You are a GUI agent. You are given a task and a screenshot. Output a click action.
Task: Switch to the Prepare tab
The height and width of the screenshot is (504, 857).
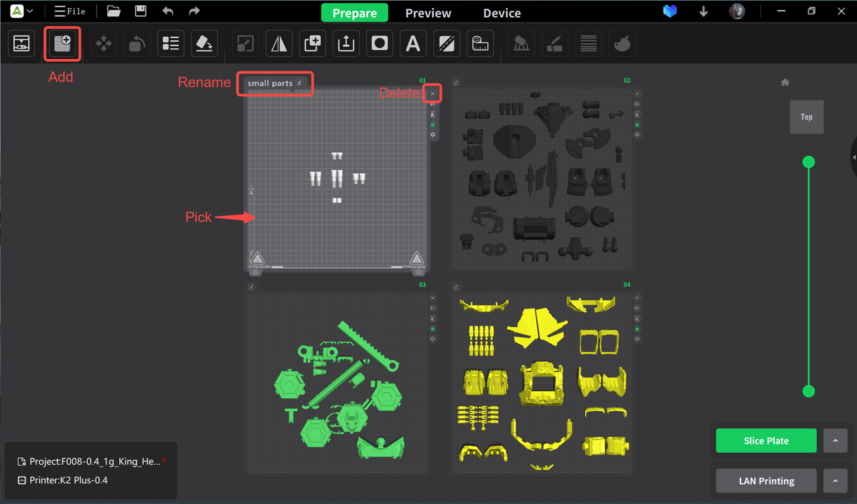(355, 13)
